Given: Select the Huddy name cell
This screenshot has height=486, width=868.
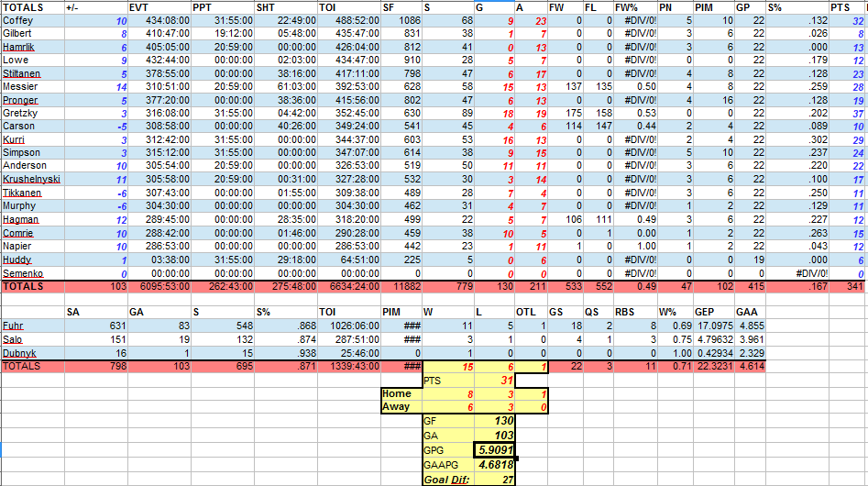Looking at the screenshot, I should 33,260.
